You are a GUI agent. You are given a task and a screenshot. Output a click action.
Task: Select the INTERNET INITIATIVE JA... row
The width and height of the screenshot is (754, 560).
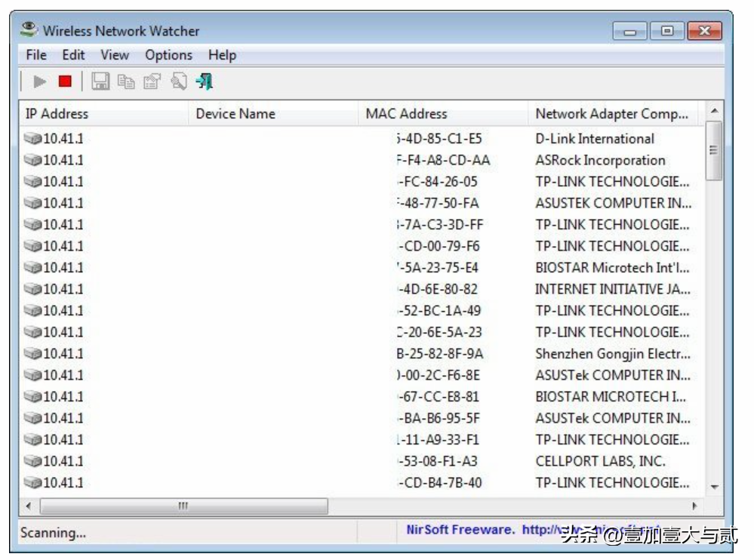[x=360, y=289]
